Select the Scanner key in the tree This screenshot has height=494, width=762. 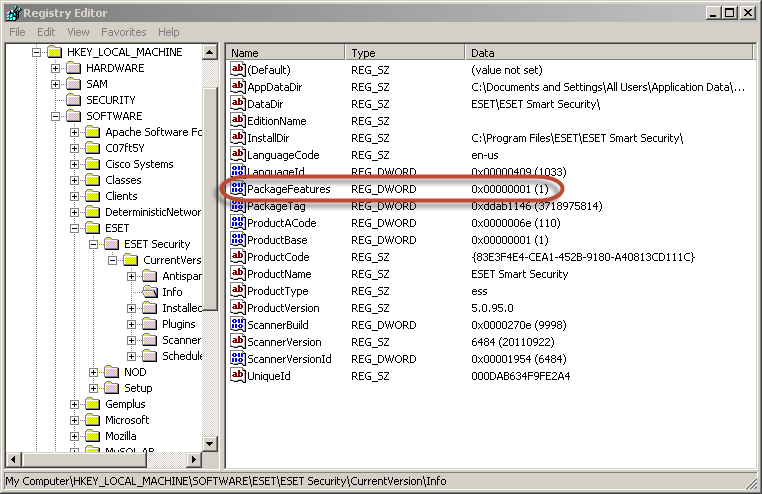click(x=181, y=340)
